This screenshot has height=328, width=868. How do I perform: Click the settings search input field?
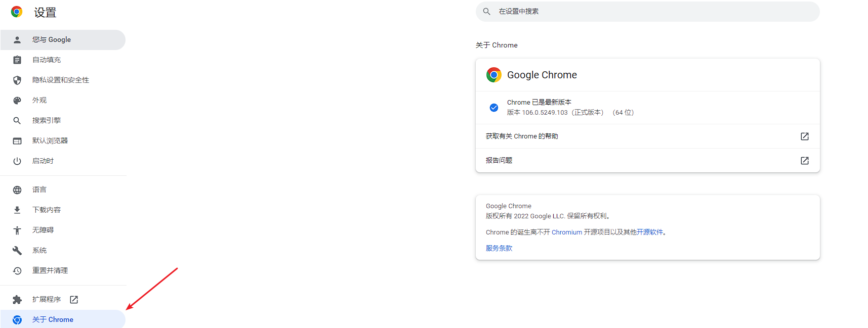point(647,11)
